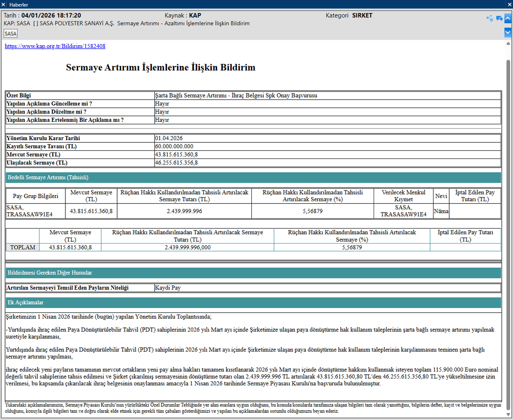
Task: Click the scrollbar up arrow
Action: click(x=508, y=44)
